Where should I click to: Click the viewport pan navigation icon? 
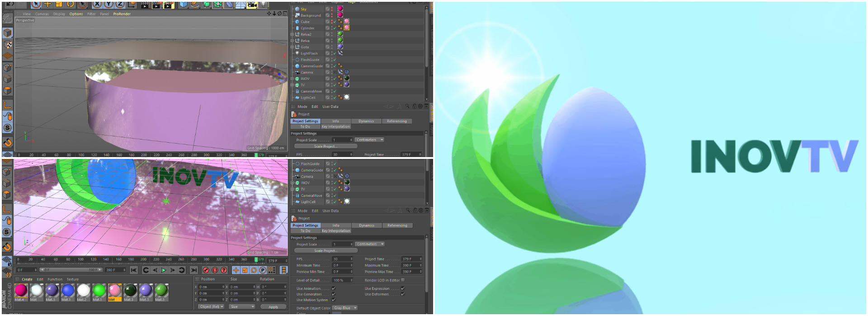[x=269, y=14]
